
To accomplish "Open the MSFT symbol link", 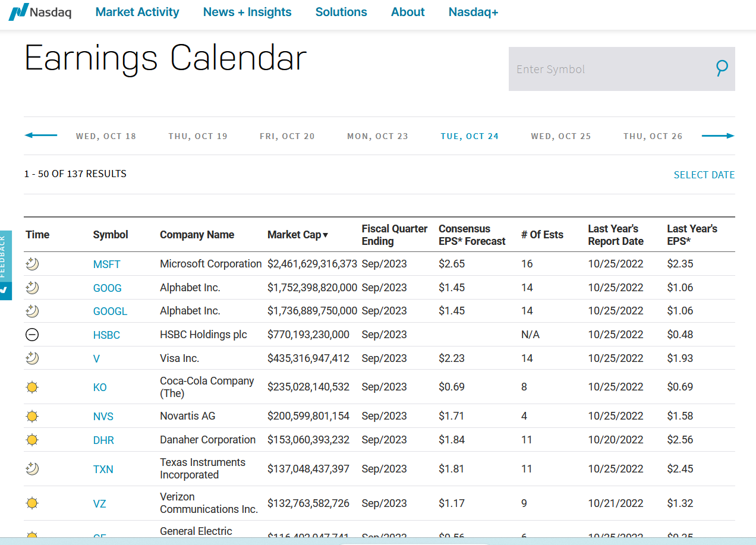I will [106, 264].
